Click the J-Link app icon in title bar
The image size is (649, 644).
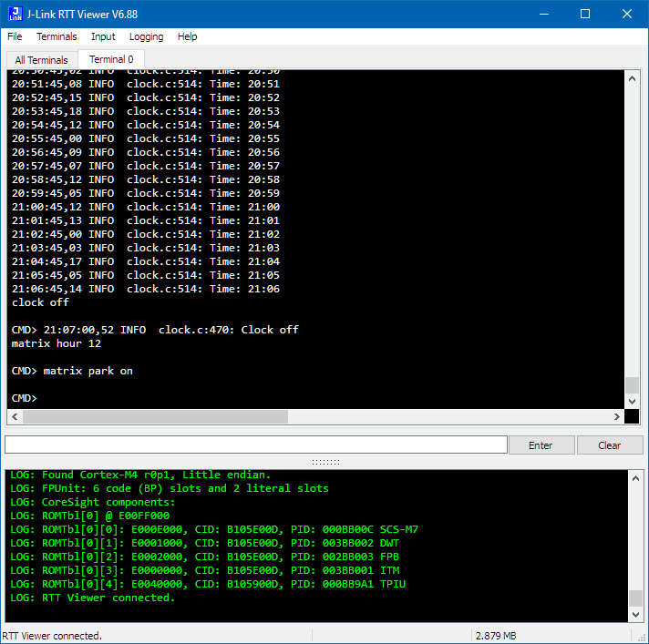click(14, 14)
